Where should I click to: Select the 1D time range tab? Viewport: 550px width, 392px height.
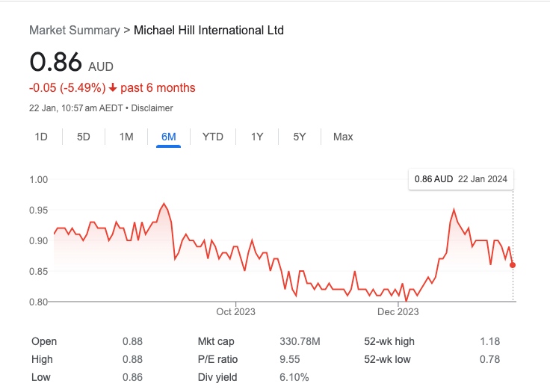click(x=41, y=137)
